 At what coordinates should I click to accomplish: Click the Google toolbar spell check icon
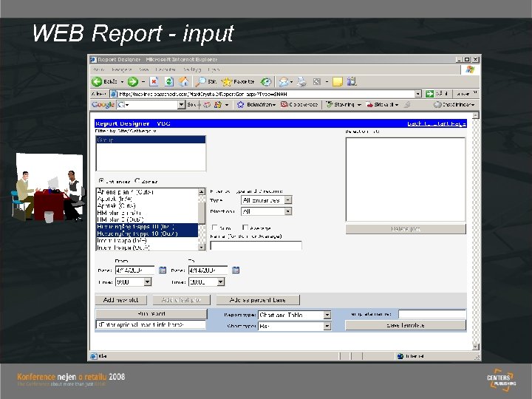click(x=329, y=105)
